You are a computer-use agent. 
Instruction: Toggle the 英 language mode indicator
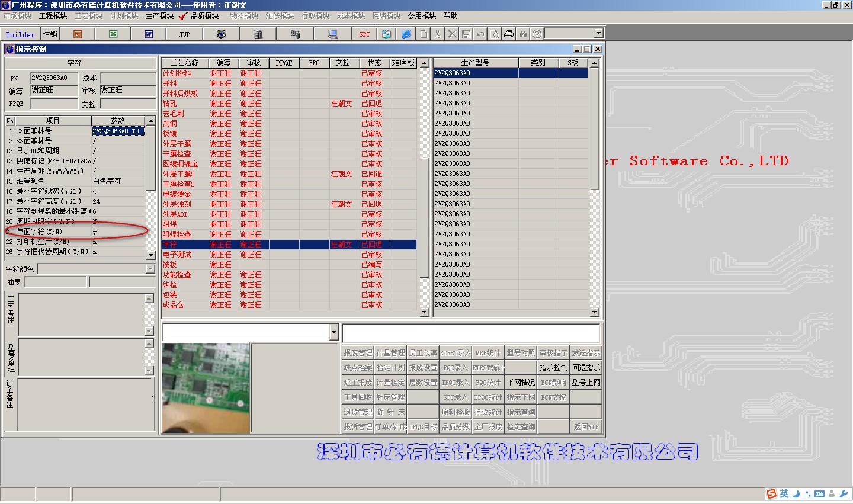coord(784,494)
